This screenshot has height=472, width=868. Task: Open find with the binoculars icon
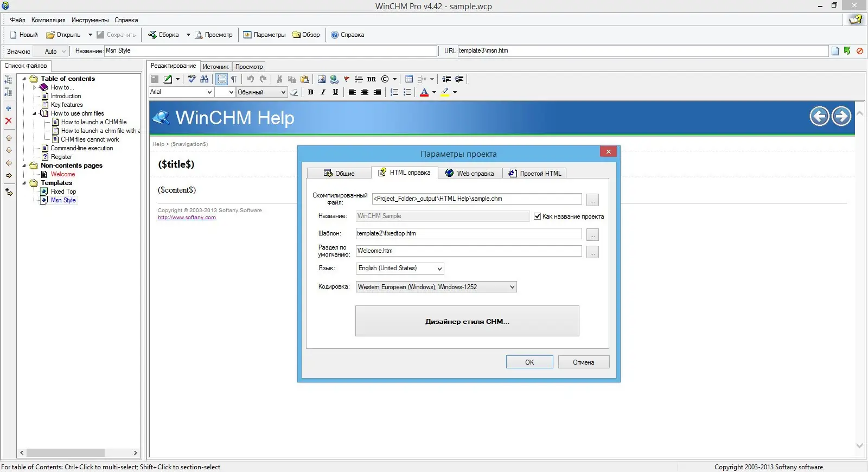[x=205, y=79]
